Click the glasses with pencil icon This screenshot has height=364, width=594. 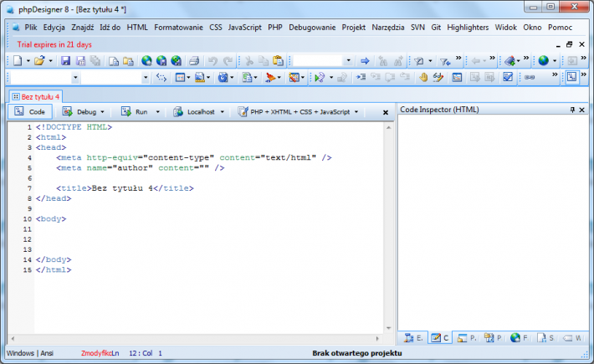click(x=438, y=77)
